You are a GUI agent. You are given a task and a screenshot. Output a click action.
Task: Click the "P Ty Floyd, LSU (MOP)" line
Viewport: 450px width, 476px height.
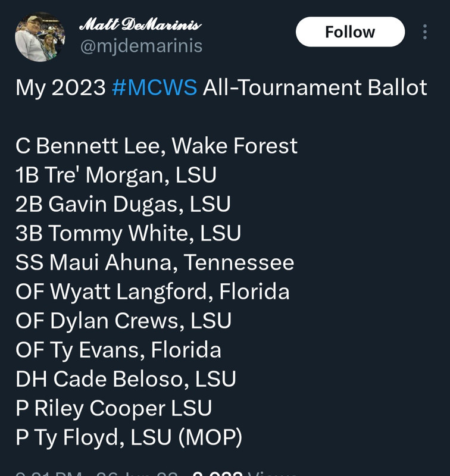pos(129,437)
